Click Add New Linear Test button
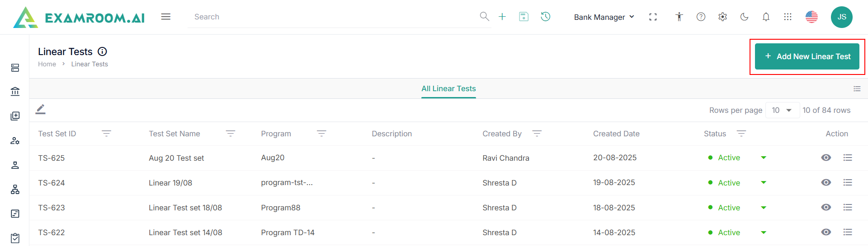Viewport: 868px width, 246px height. pyautogui.click(x=807, y=56)
